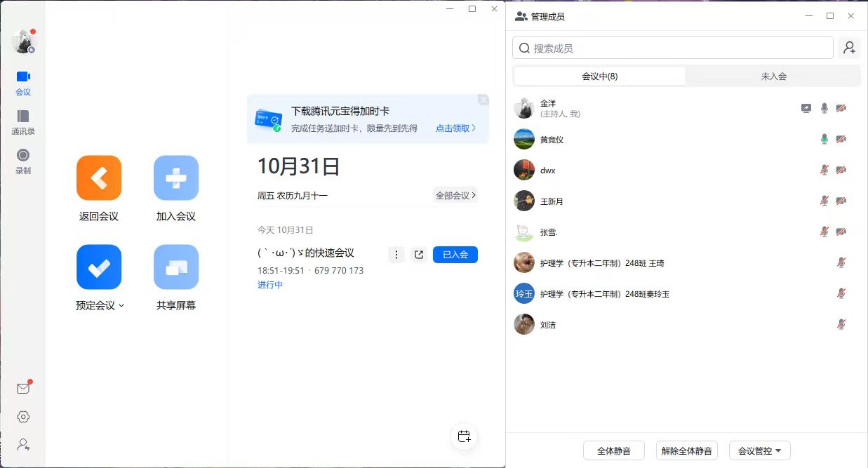Click the 加入会议 plus icon
868x468 pixels.
(x=176, y=178)
